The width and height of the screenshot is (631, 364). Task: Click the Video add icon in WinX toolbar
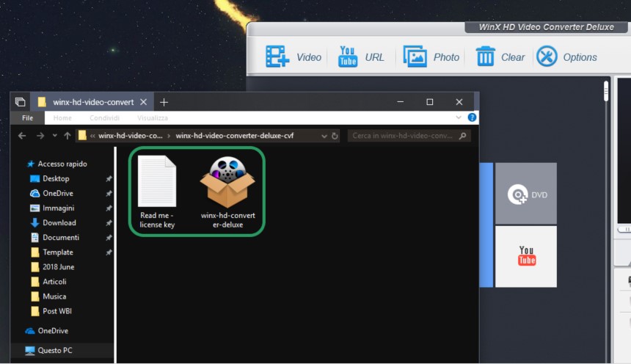[277, 57]
